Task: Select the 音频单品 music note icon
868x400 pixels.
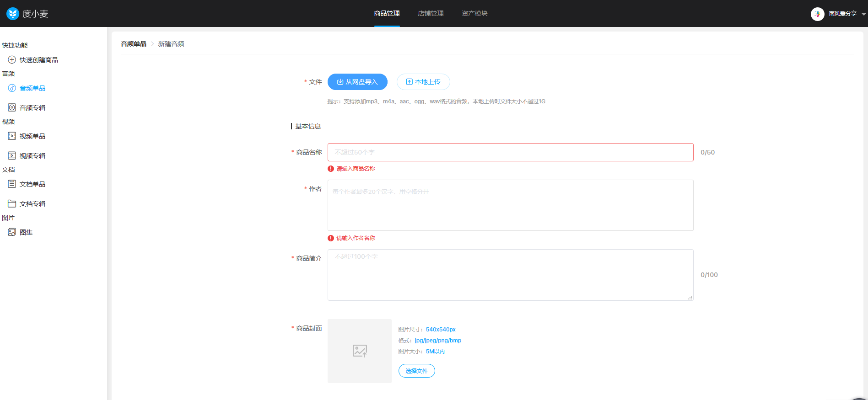Action: tap(12, 88)
